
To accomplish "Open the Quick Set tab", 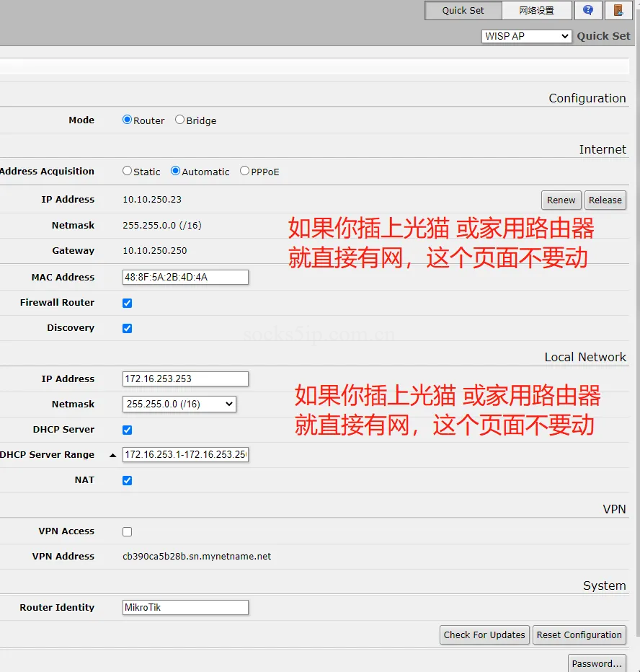I will [x=463, y=10].
